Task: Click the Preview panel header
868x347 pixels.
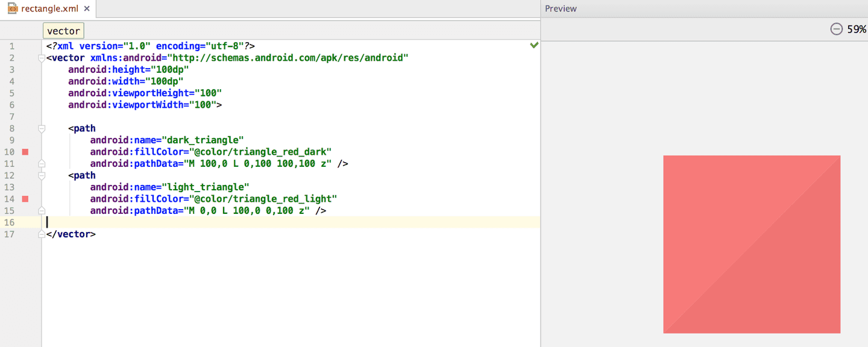Action: click(561, 8)
